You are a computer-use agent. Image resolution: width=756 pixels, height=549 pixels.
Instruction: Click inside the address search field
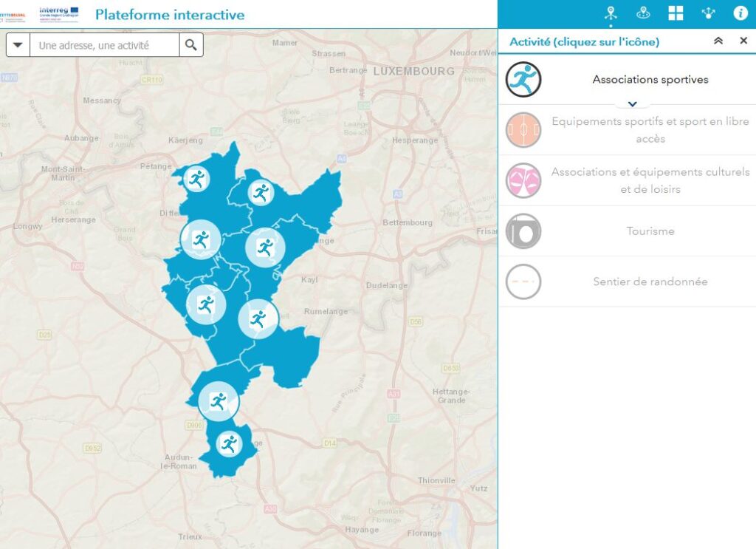point(103,44)
